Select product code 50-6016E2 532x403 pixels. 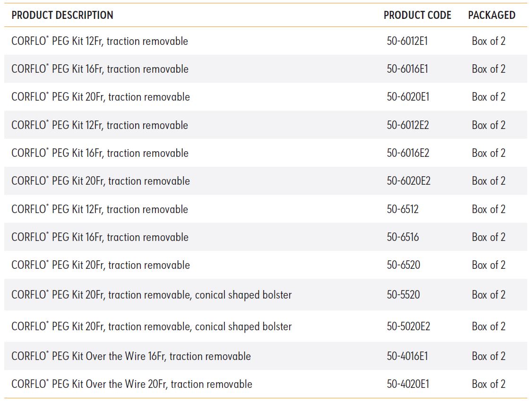[408, 153]
